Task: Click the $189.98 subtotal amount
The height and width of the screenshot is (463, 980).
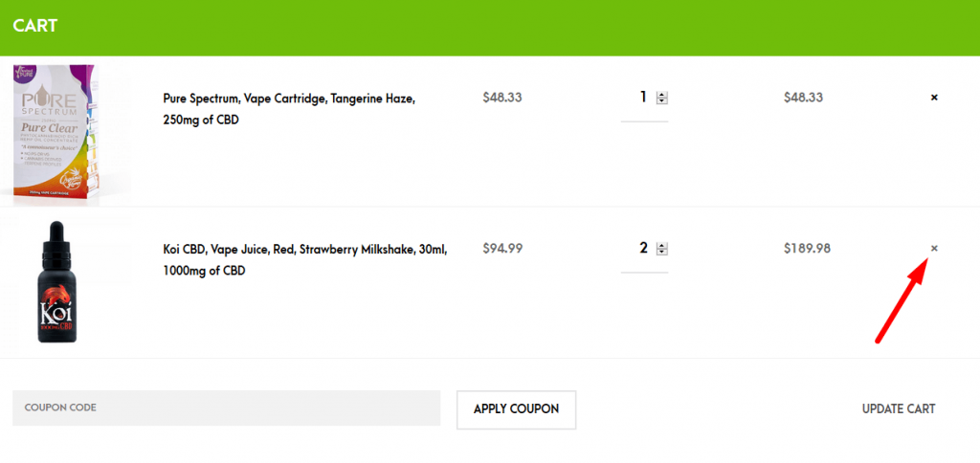Action: coord(807,249)
